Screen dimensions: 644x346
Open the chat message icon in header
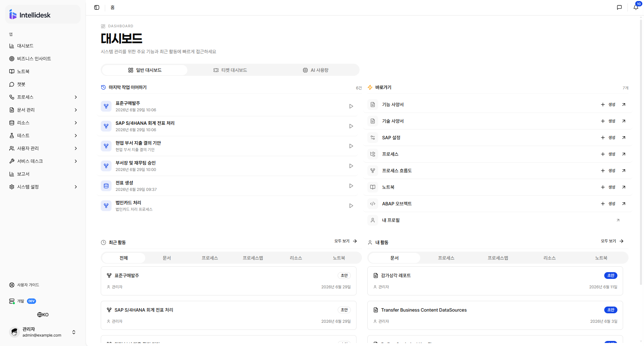coord(619,7)
